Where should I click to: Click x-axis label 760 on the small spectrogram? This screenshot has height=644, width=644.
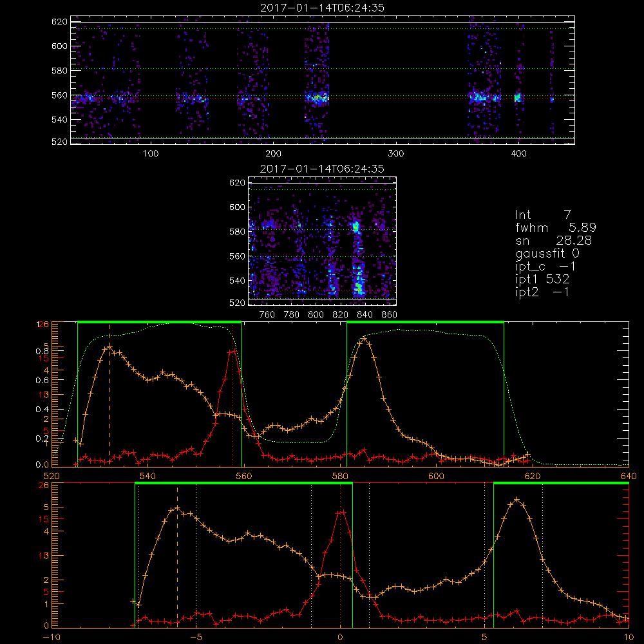267,315
